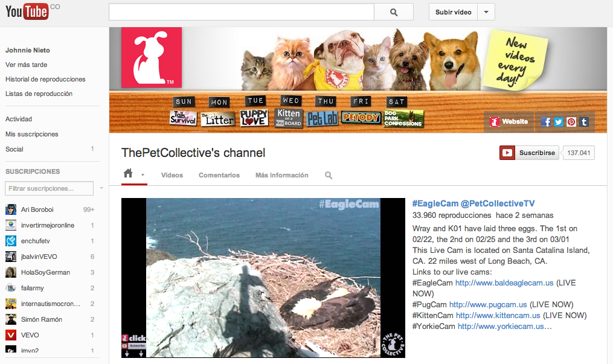Click the YouTube logo to go home
The width and height of the screenshot is (613, 364).
click(x=27, y=11)
